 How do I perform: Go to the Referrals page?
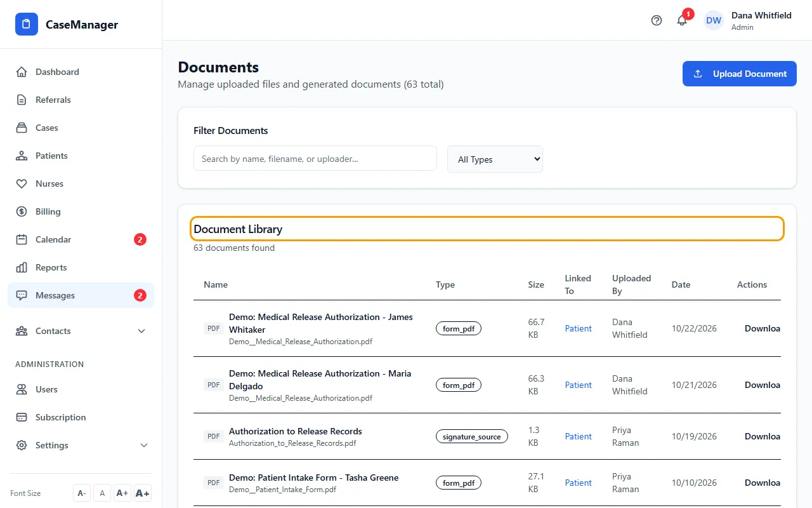click(x=81, y=100)
